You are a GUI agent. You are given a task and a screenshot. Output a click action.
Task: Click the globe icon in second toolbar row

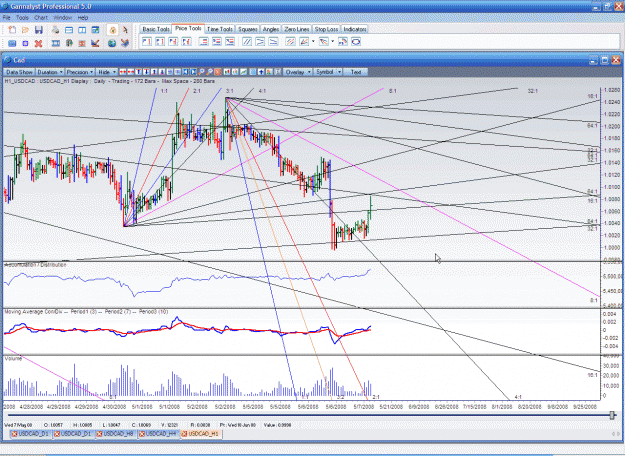coord(112,43)
